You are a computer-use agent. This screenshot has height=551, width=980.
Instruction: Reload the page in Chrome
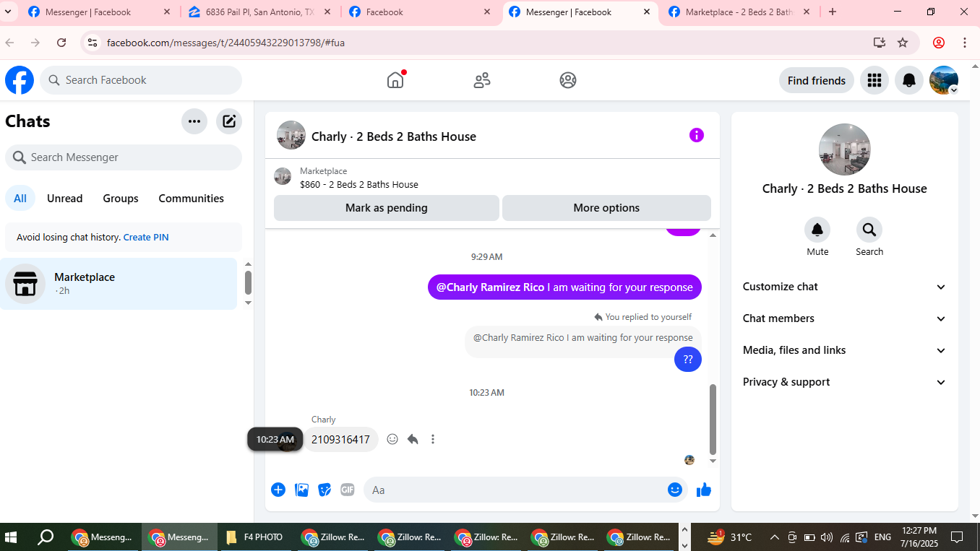click(x=61, y=43)
